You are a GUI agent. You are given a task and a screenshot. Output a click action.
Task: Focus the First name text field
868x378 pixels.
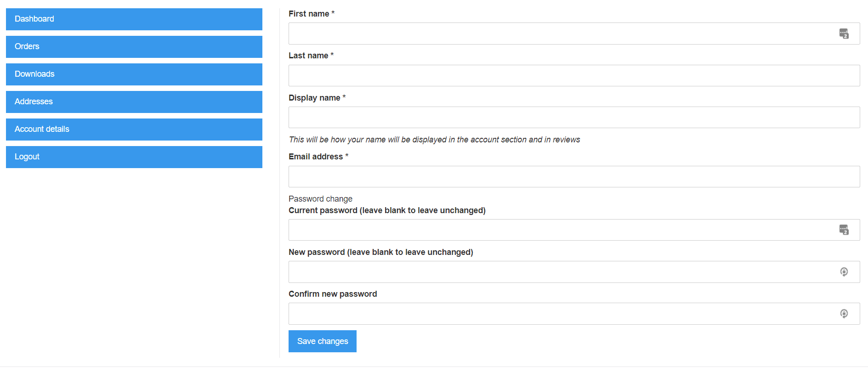pos(561,34)
